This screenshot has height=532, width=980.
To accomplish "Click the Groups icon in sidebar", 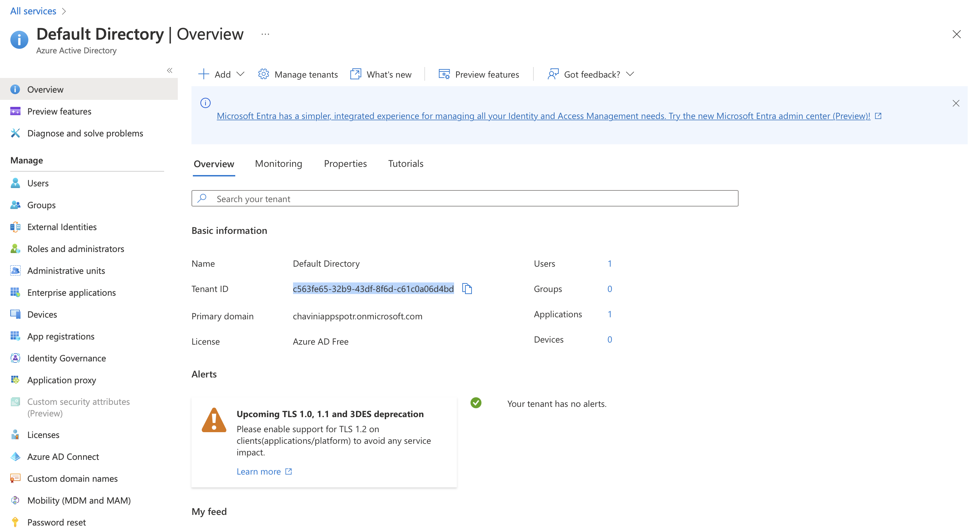I will [x=15, y=205].
